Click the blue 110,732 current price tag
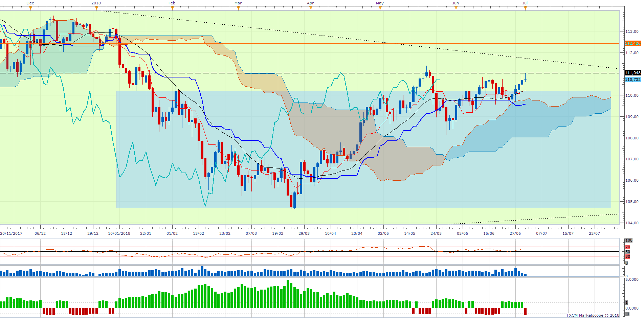Image resolution: width=644 pixels, height=318 pixels. point(632,79)
